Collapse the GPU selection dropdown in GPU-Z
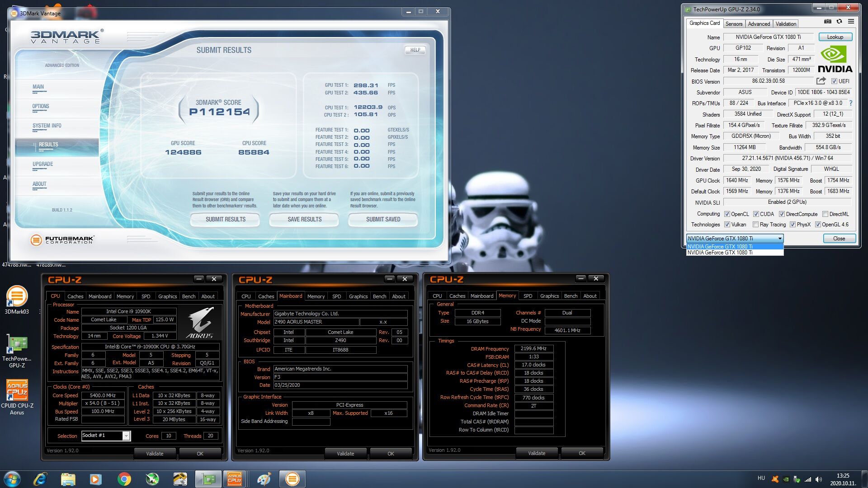Viewport: 868px width, 488px height. pyautogui.click(x=780, y=239)
